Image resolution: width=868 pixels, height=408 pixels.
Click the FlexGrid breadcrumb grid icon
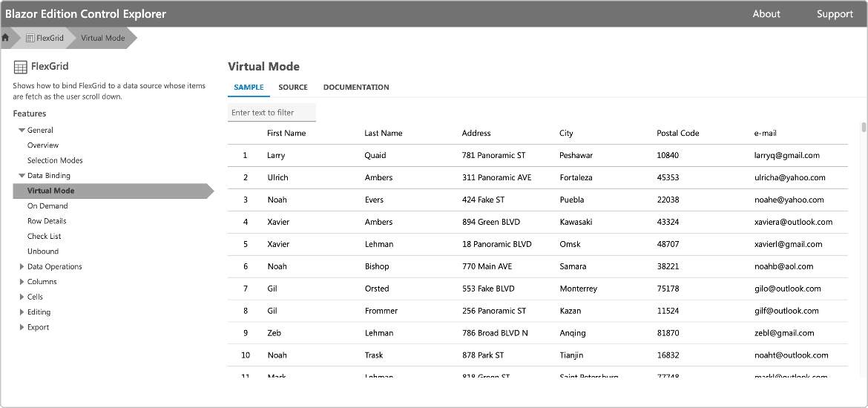[x=30, y=38]
